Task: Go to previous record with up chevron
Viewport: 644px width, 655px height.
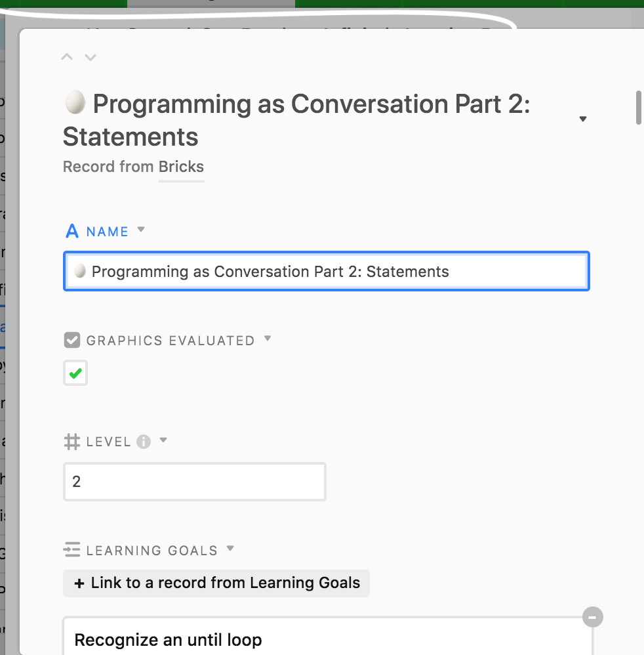Action: [x=66, y=57]
